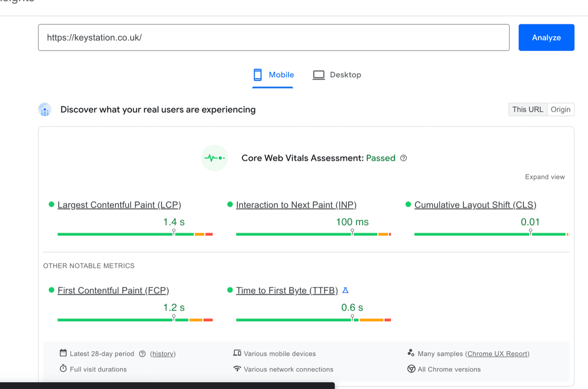Image resolution: width=588 pixels, height=389 pixels.
Task: Click the stopwatch icon beside Full visit durations
Action: click(63, 369)
